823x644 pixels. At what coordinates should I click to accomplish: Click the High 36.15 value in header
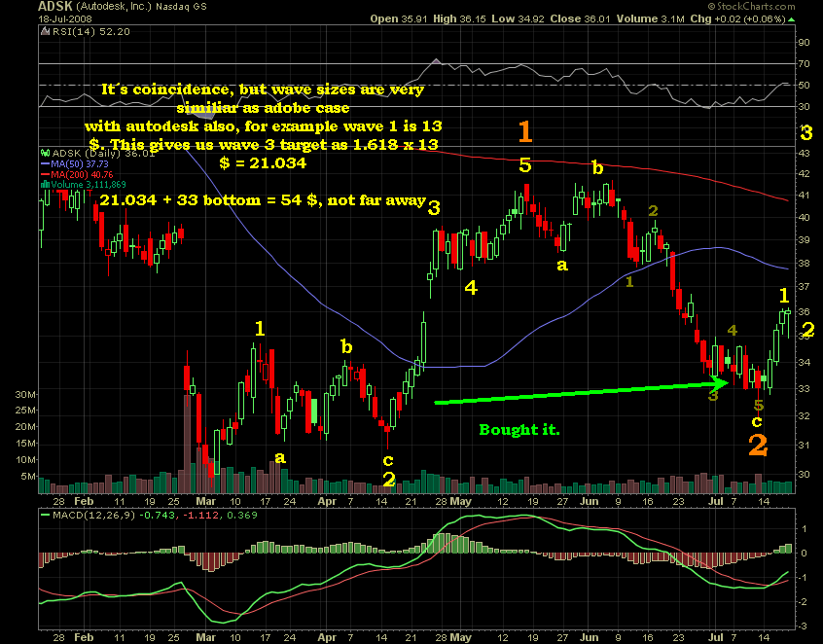(x=460, y=18)
